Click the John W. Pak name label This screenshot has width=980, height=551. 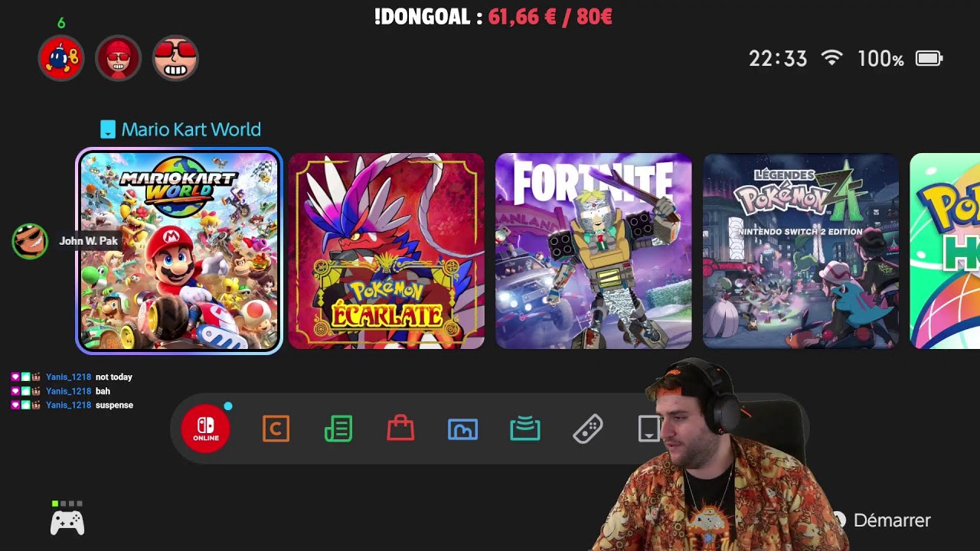pos(89,241)
